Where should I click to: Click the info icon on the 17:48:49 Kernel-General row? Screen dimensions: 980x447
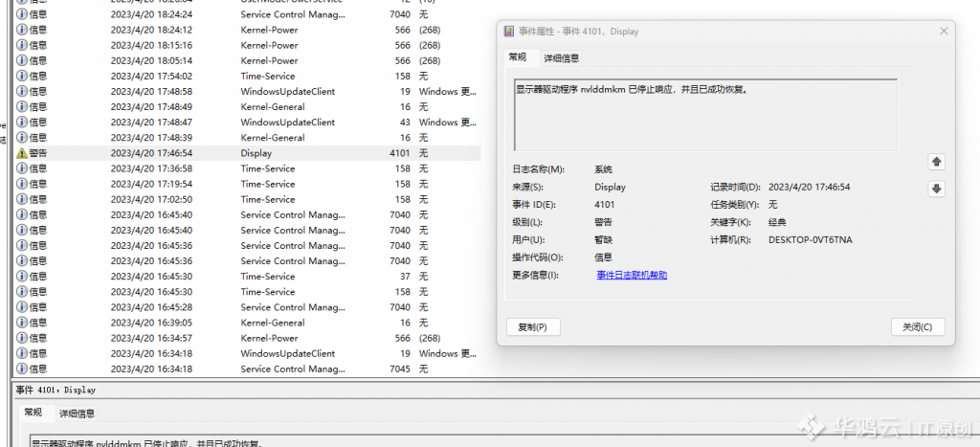click(x=22, y=107)
